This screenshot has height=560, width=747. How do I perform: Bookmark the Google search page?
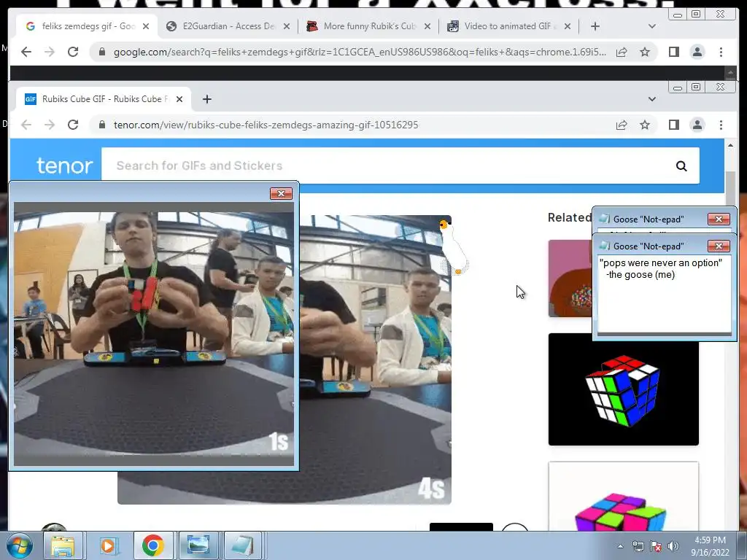(x=645, y=52)
